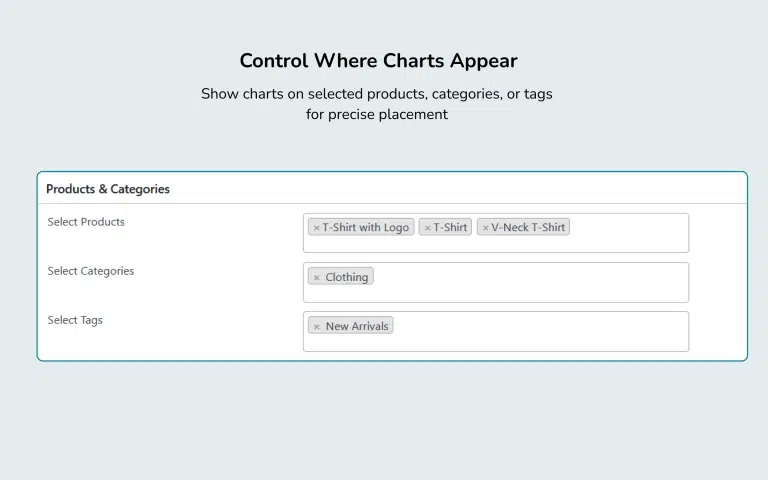Remove the T-Shirt product chip
Image resolution: width=768 pixels, height=480 pixels.
(427, 228)
